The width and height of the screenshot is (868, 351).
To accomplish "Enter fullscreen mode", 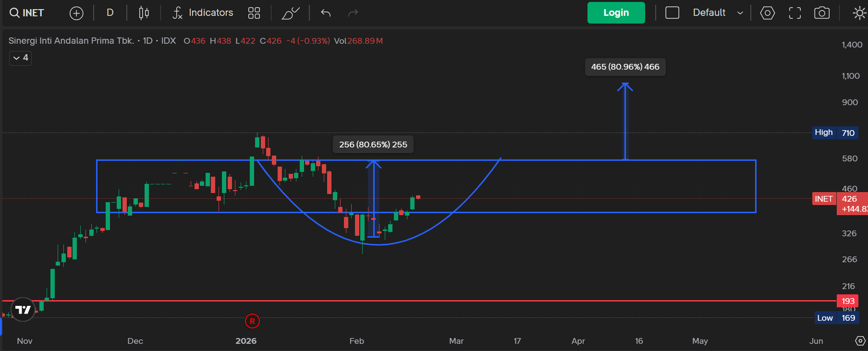I will coord(795,13).
